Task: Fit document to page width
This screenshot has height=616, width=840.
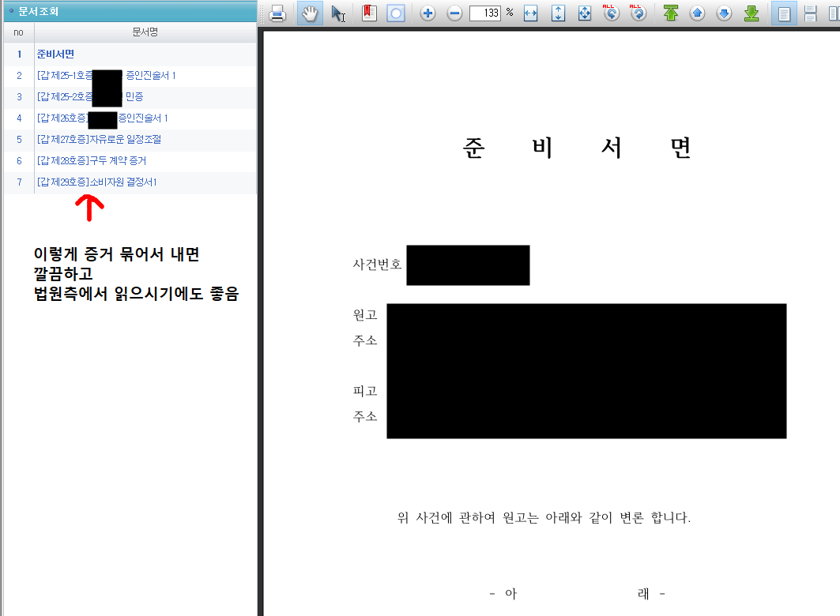Action: (x=530, y=13)
